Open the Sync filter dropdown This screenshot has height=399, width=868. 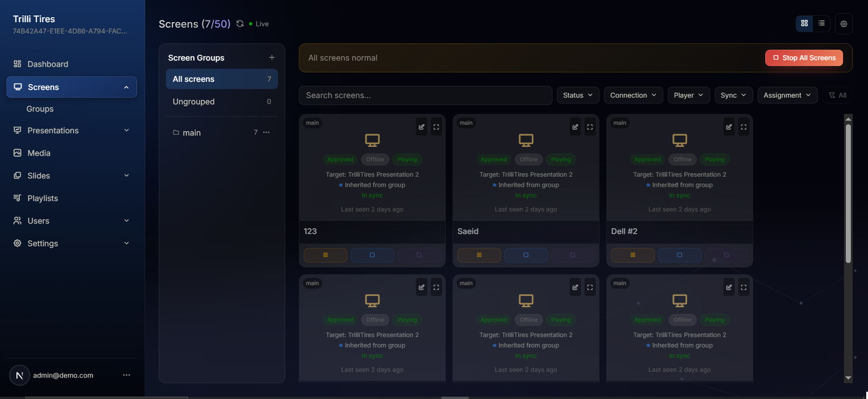click(733, 95)
